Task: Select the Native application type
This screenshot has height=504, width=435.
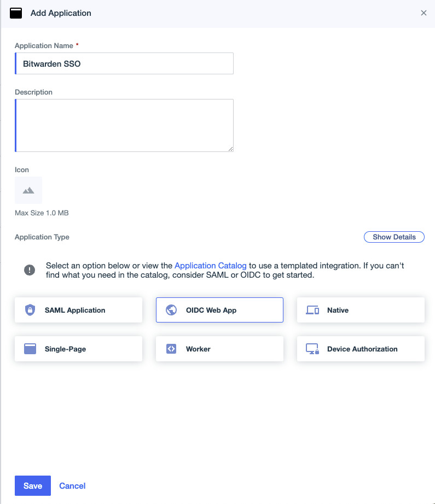Action: [x=361, y=310]
